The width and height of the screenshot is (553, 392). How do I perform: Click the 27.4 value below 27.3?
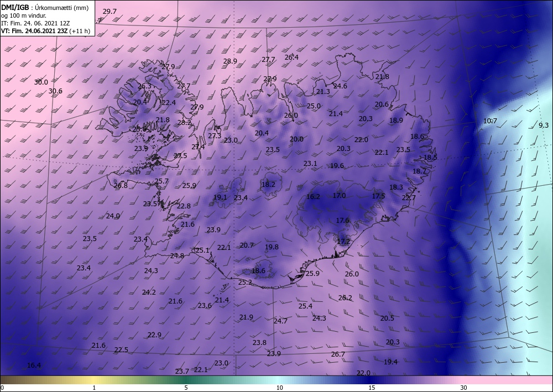[198, 147]
